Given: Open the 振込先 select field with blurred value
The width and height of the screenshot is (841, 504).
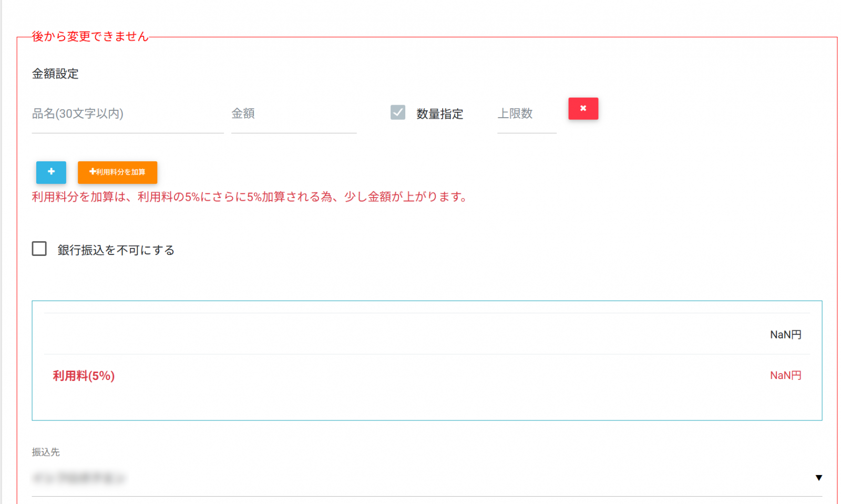Looking at the screenshot, I should [368, 478].
